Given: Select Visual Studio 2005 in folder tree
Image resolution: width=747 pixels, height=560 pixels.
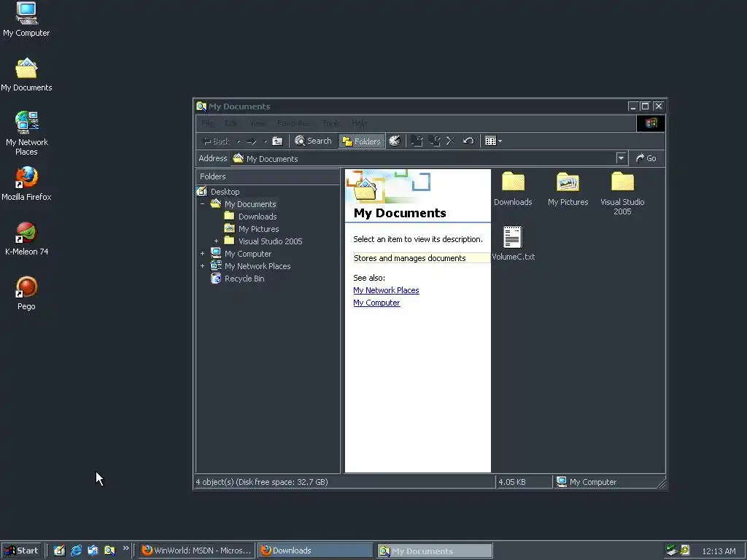Looking at the screenshot, I should point(270,241).
